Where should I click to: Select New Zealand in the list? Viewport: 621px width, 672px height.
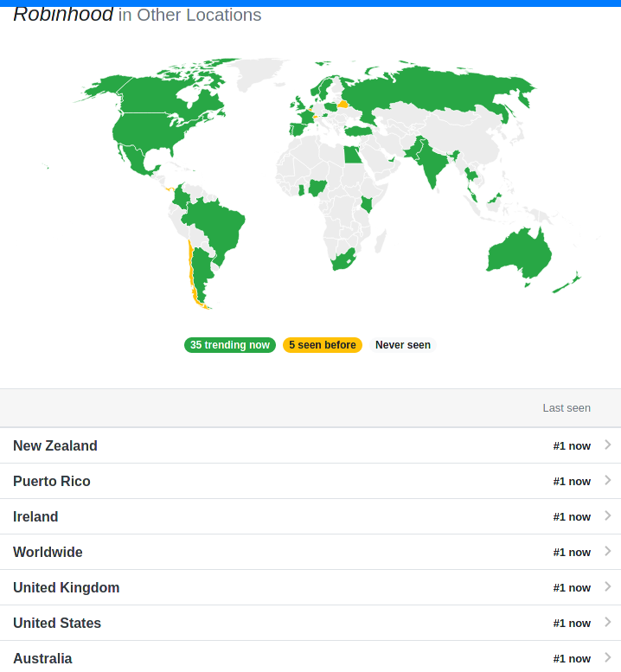click(x=55, y=445)
